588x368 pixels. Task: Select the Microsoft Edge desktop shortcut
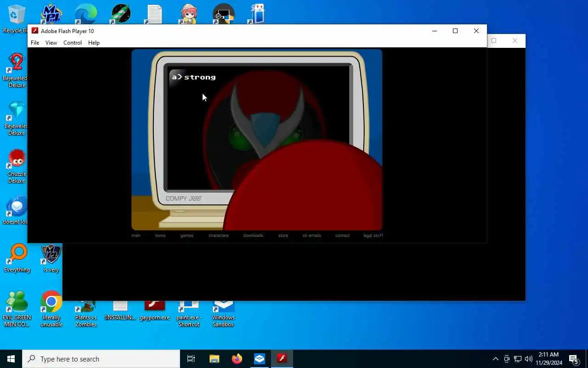click(85, 14)
